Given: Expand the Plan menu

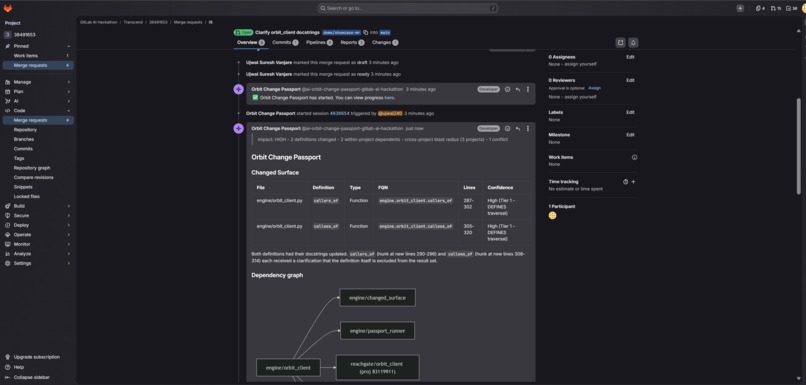Looking at the screenshot, I should (x=38, y=91).
